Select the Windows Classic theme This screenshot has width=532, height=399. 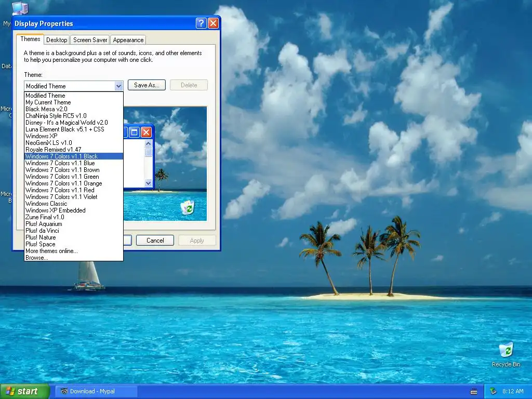[x=74, y=204]
